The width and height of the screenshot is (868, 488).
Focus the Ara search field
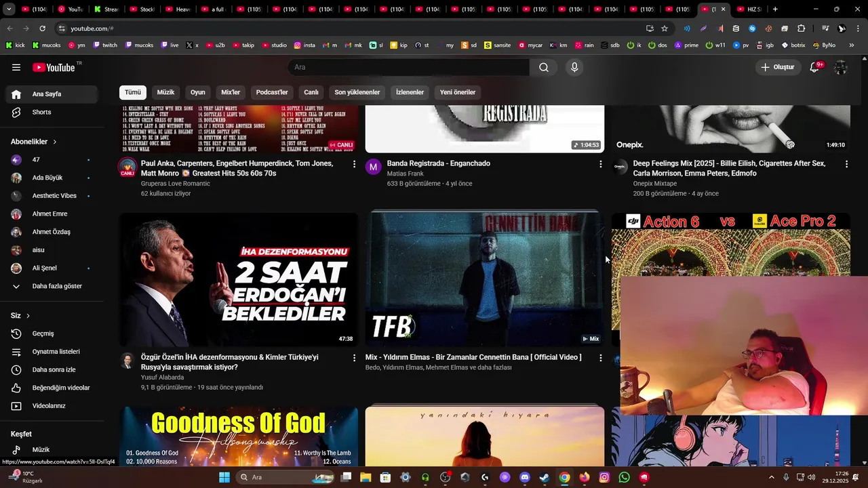(409, 67)
